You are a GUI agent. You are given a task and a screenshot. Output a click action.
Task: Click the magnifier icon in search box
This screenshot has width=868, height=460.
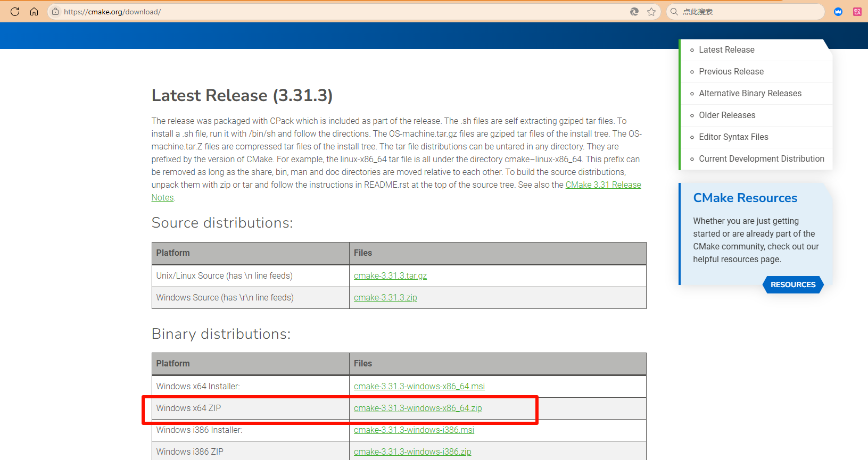pos(674,12)
